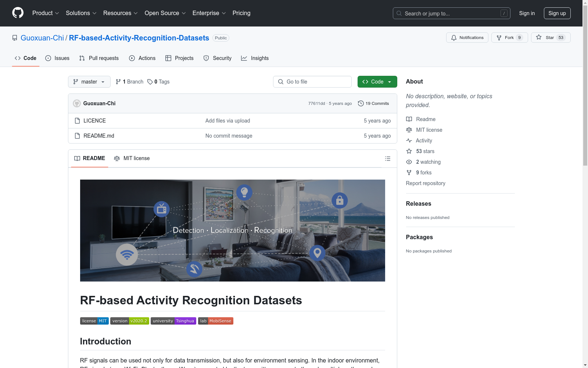This screenshot has height=368, width=588.
Task: Click the Guoxuan-Chi avatar icon
Action: point(77,103)
